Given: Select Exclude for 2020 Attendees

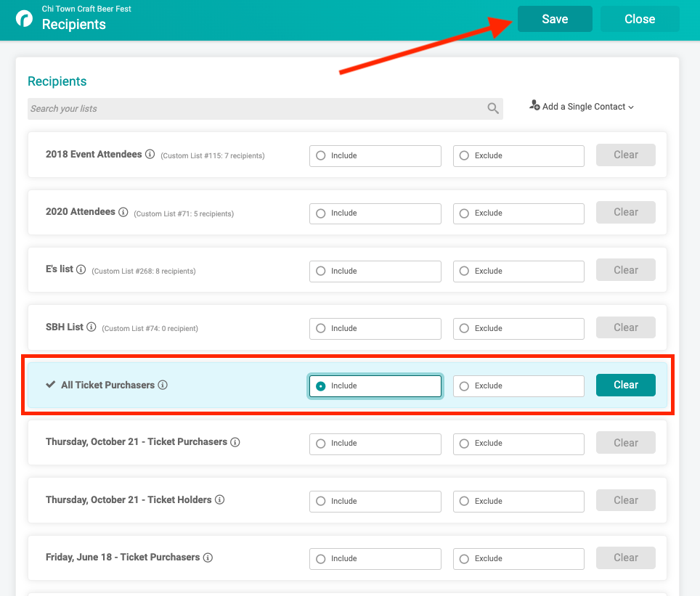Looking at the screenshot, I should pos(518,214).
